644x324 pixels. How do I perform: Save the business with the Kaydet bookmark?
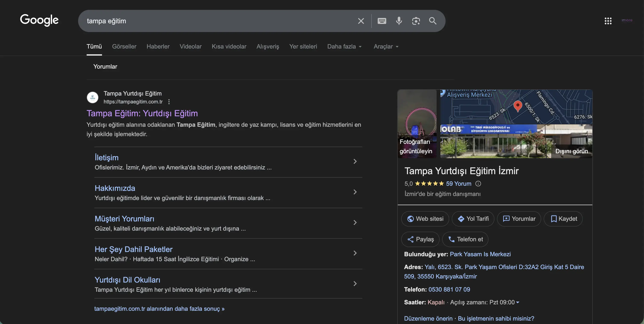point(563,218)
